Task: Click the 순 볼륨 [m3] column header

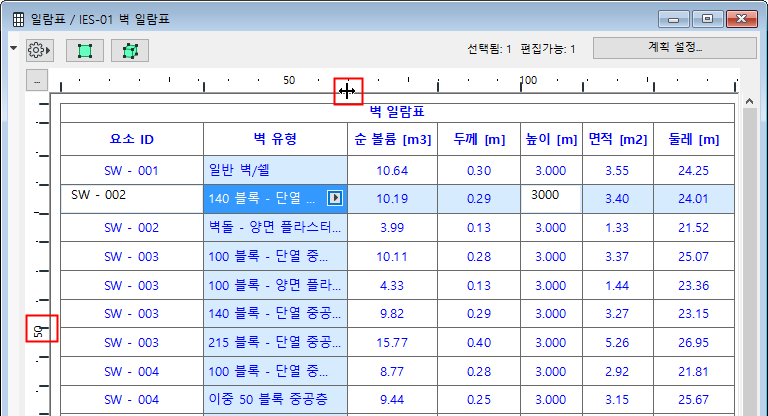Action: 392,140
